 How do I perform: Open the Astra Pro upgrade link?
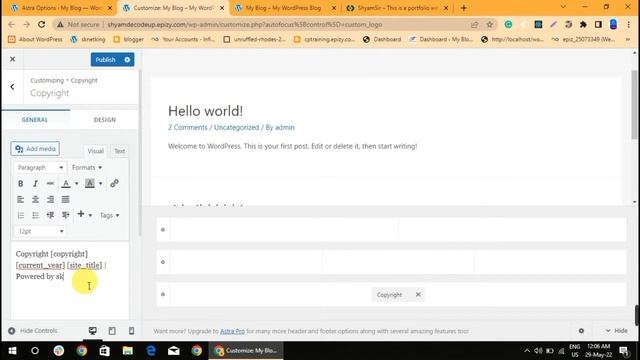232,331
